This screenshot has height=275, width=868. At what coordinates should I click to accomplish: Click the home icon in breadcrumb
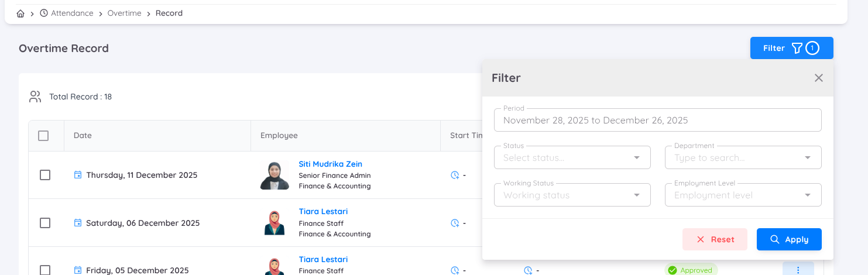tap(20, 13)
